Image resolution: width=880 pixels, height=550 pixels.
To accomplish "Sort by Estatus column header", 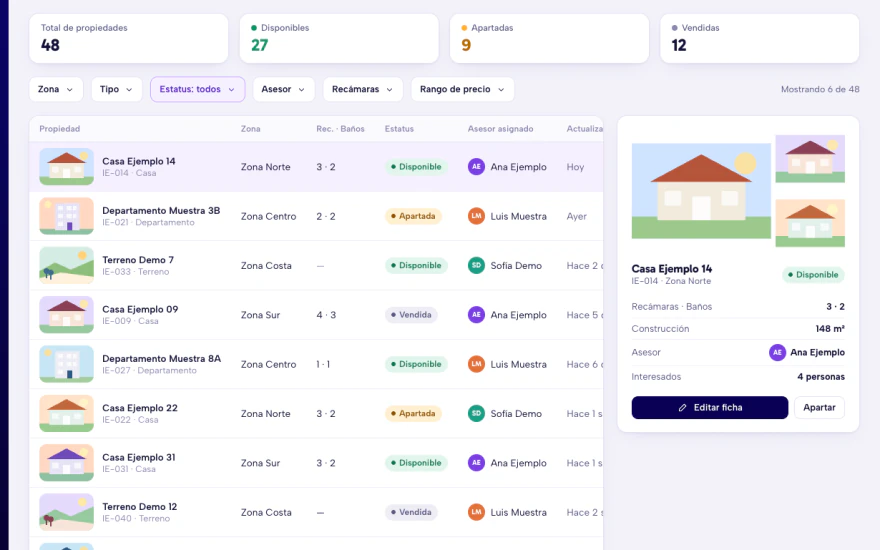I will pyautogui.click(x=399, y=129).
